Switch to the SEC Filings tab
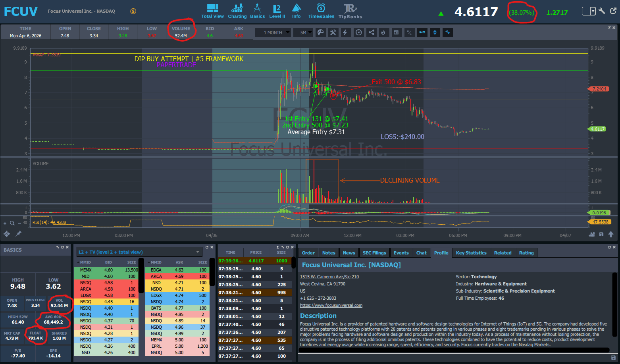The image size is (620, 364). (374, 253)
